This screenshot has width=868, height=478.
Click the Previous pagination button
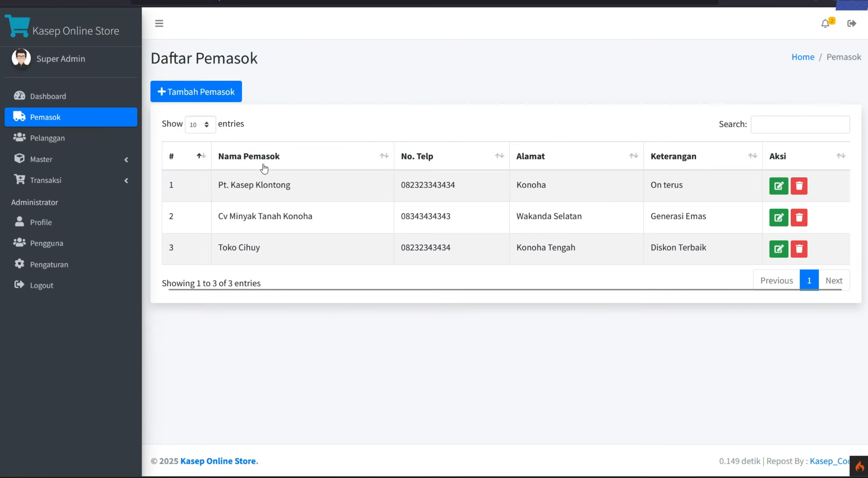776,280
